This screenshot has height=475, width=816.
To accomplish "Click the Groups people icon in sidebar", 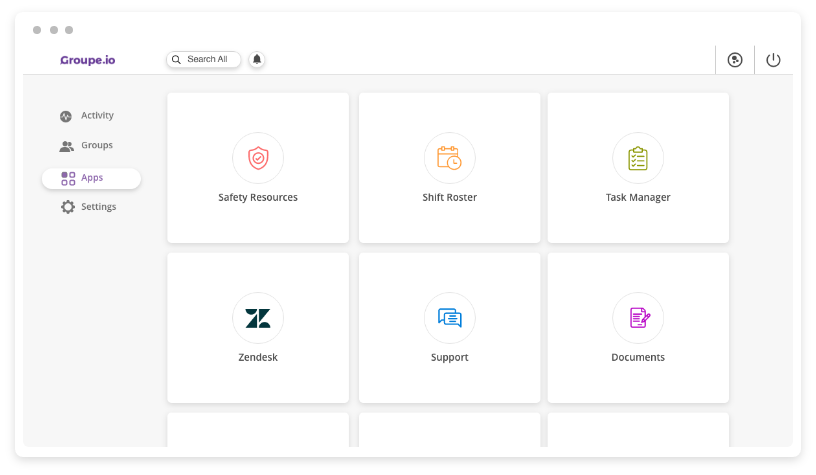I will pyautogui.click(x=67, y=146).
